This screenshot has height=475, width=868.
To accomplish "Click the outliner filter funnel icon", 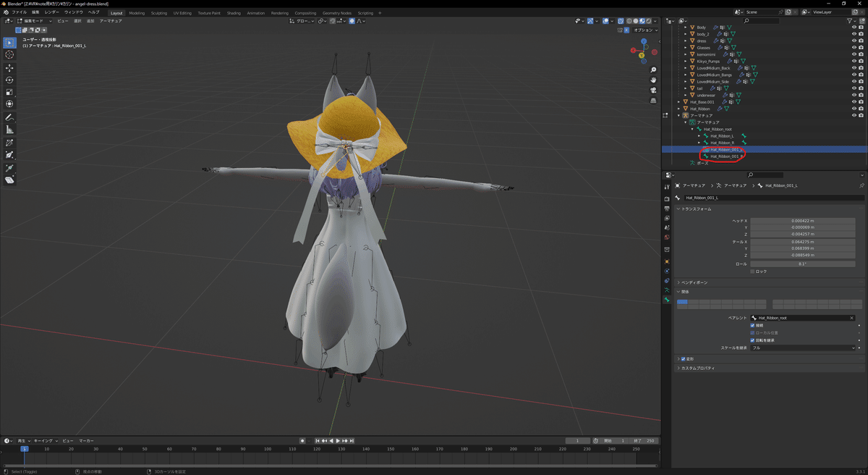I will [x=851, y=21].
